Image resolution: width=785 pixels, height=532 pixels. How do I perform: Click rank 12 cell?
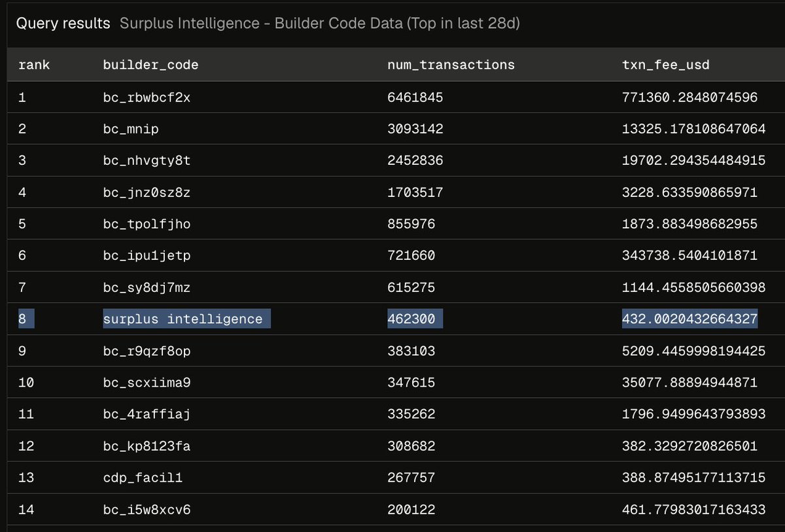(26, 446)
